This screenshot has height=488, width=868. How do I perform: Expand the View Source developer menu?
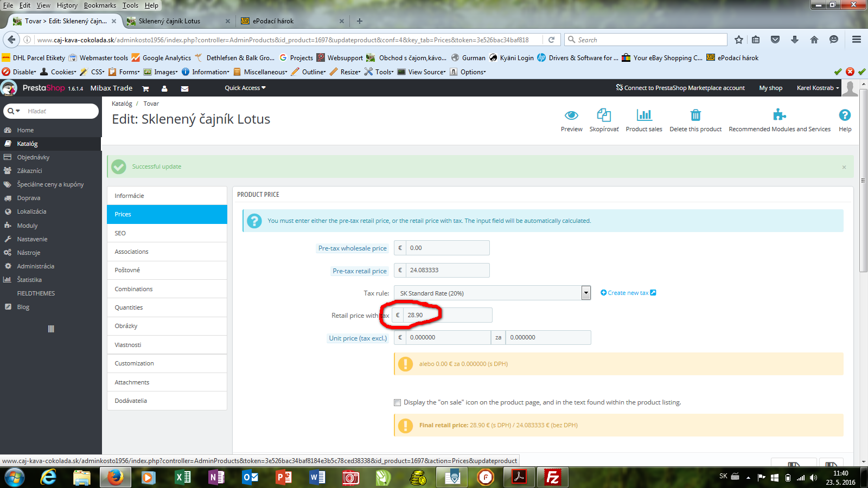[x=422, y=72]
